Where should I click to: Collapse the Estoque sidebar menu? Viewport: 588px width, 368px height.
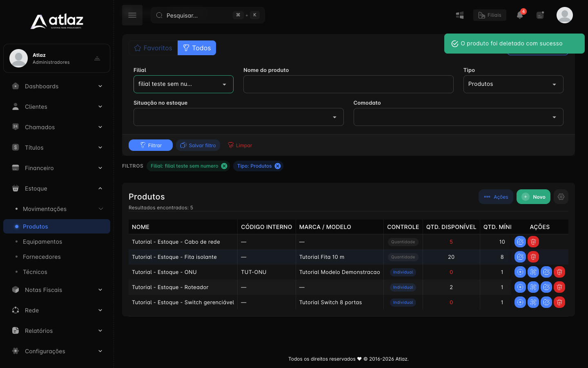click(57, 188)
